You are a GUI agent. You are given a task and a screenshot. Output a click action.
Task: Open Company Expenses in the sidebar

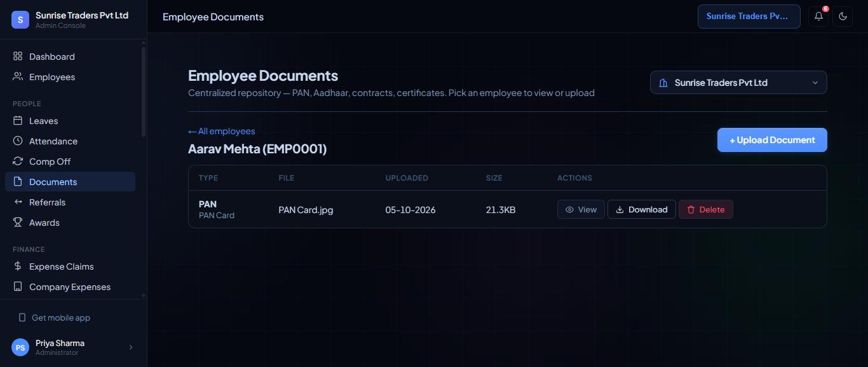pyautogui.click(x=70, y=287)
